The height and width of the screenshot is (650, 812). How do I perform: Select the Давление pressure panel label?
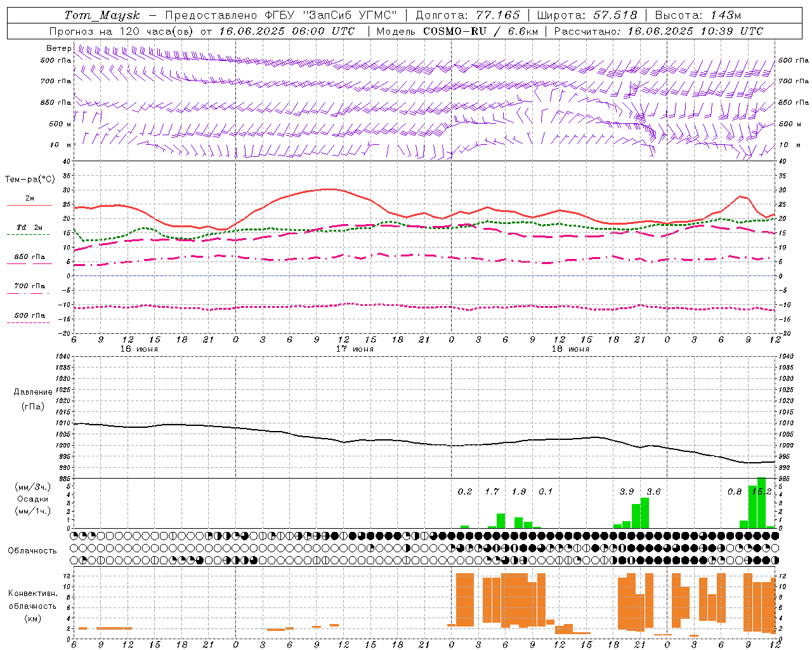tap(33, 392)
